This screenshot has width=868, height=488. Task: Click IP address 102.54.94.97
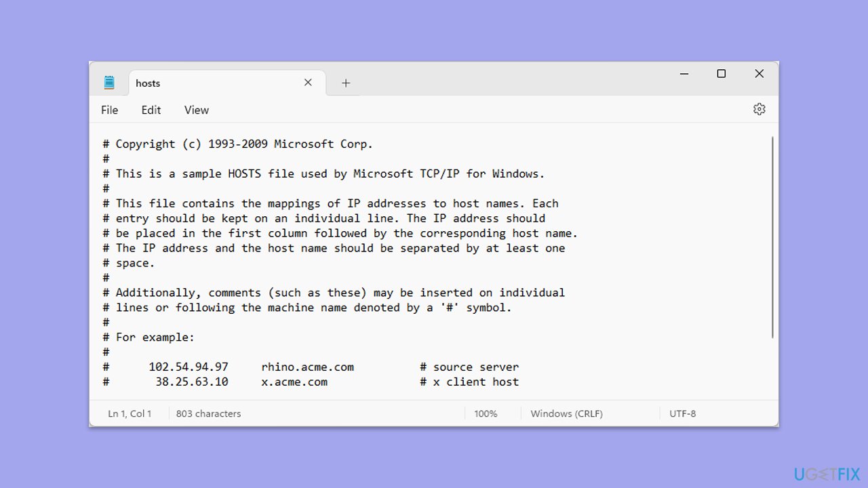tap(189, 367)
